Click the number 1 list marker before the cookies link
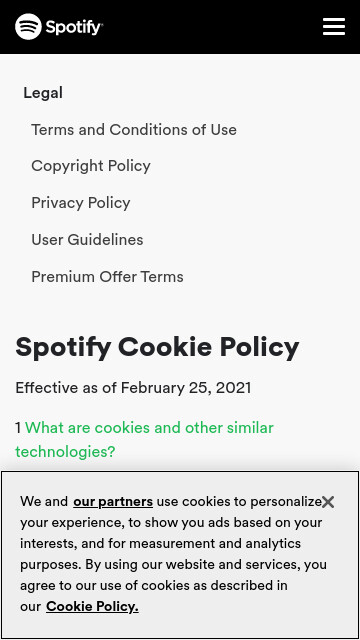Screen dimensions: 360x640 (18, 428)
